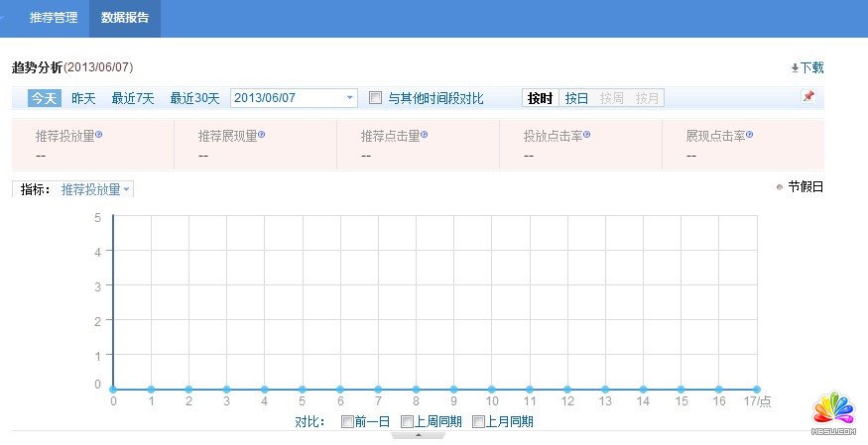Screen dimensions: 868x445
Task: Click the data point at hour 8
Action: [x=416, y=389]
